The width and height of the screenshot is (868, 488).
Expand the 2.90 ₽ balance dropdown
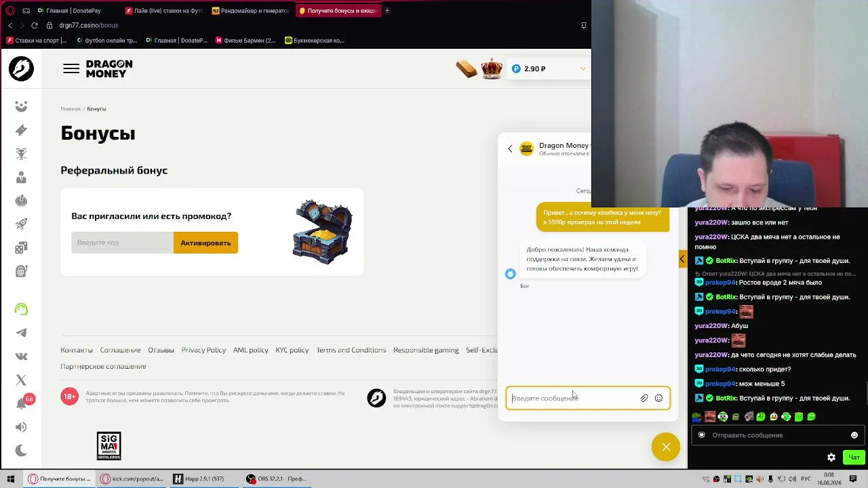(583, 68)
